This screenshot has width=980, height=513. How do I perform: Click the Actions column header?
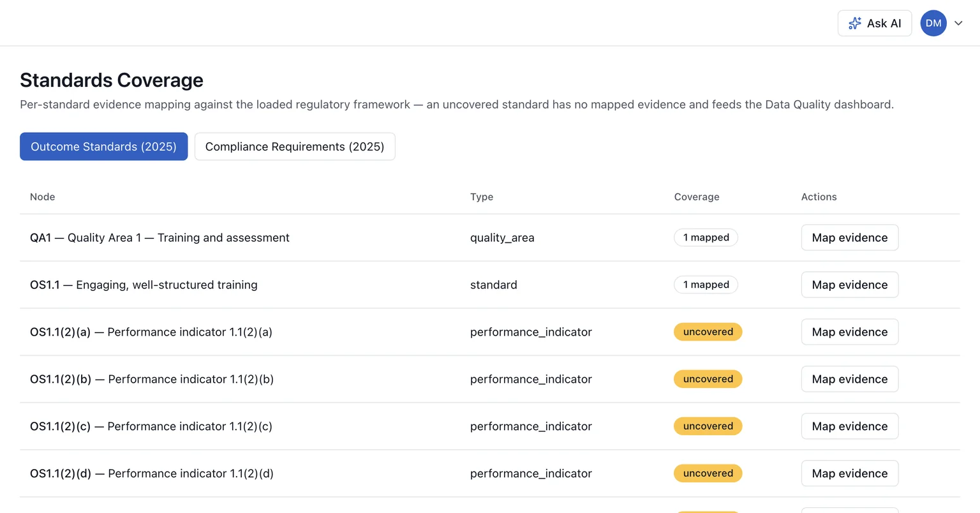(x=819, y=197)
